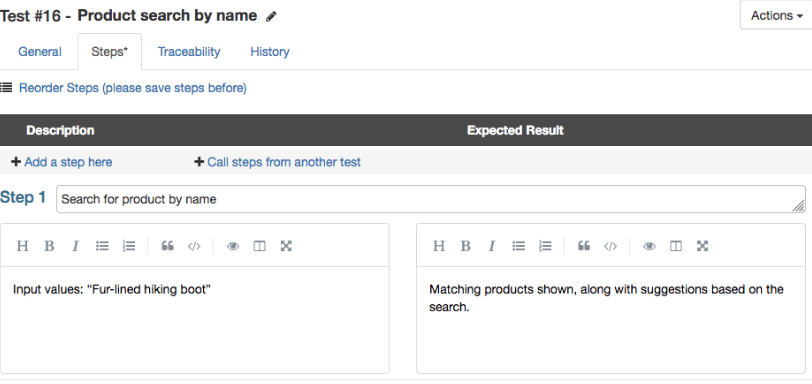Click Heading icon in Description editor
Screen dimensions: 812x384
pyautogui.click(x=22, y=246)
